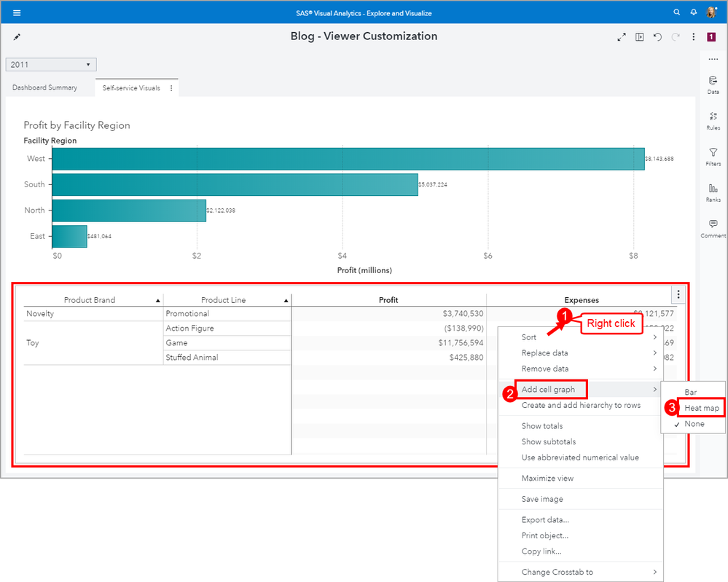Image resolution: width=728 pixels, height=582 pixels.
Task: Open notifications bell
Action: tap(692, 12)
